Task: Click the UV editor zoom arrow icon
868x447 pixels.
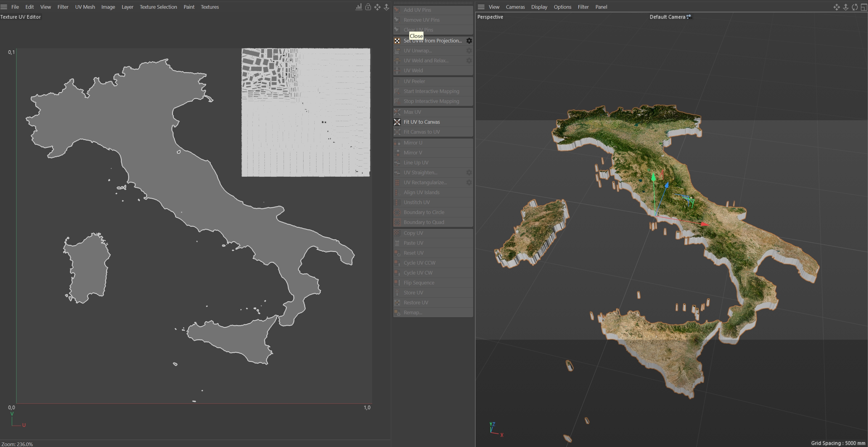Action: click(386, 7)
